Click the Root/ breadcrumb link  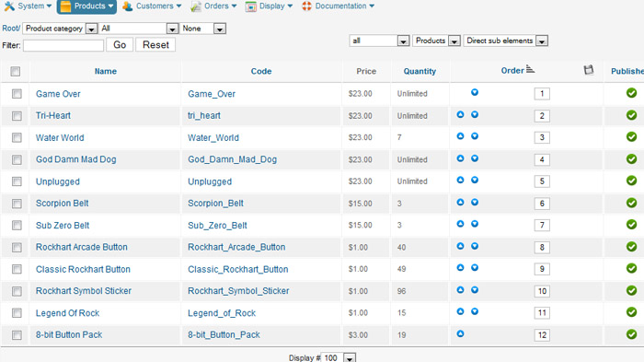[11, 29]
